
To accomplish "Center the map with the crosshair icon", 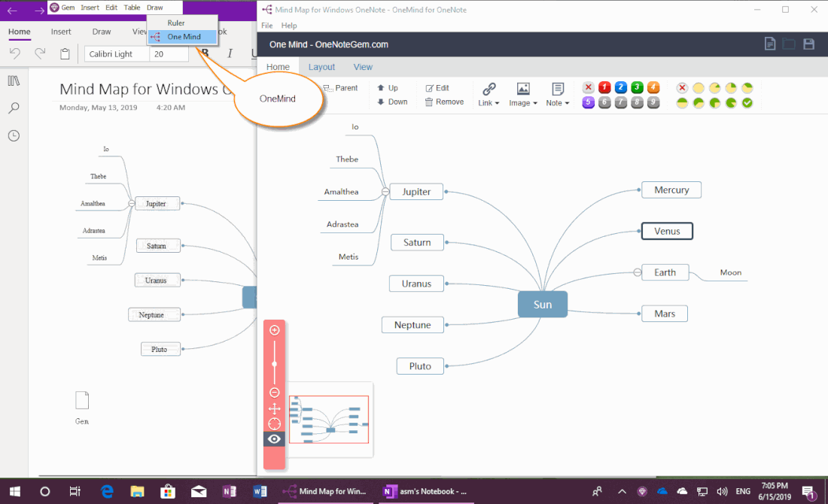I will coord(274,424).
